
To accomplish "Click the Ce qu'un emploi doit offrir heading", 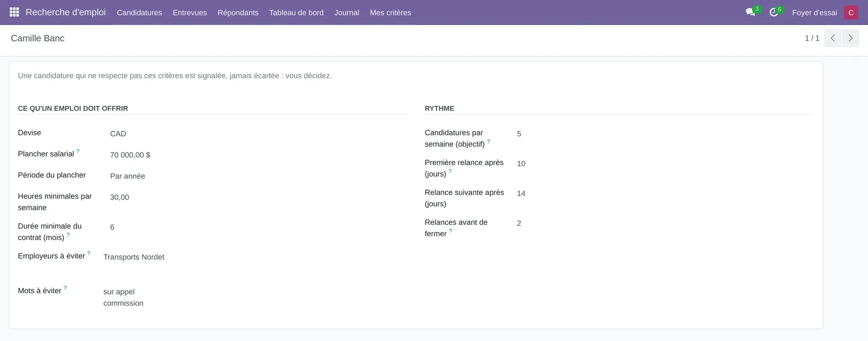I will (x=73, y=108).
